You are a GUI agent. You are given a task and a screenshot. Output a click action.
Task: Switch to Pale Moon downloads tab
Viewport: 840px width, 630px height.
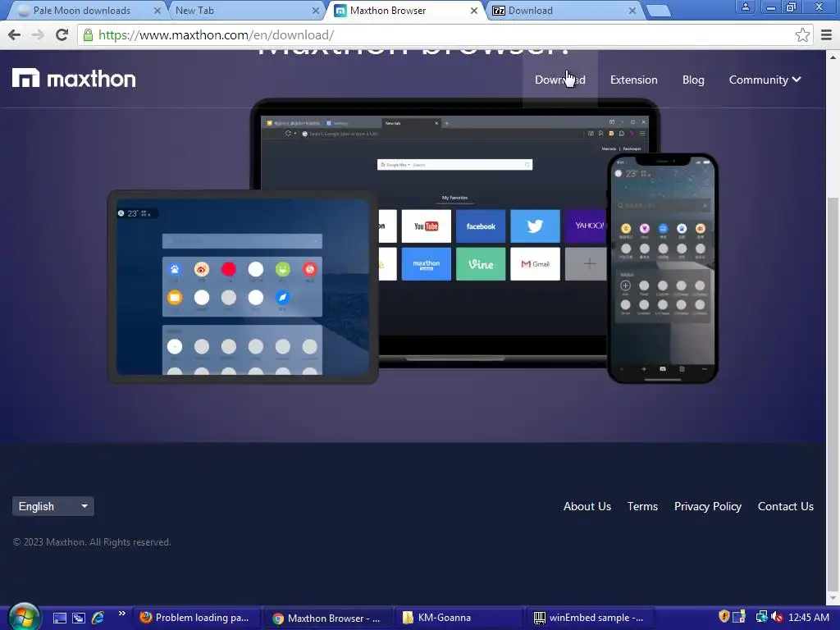[81, 11]
